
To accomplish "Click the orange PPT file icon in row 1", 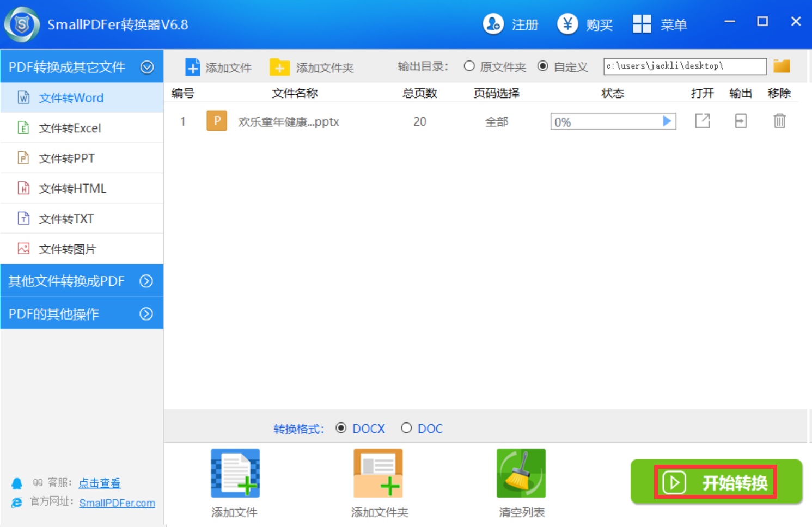I will [x=217, y=121].
